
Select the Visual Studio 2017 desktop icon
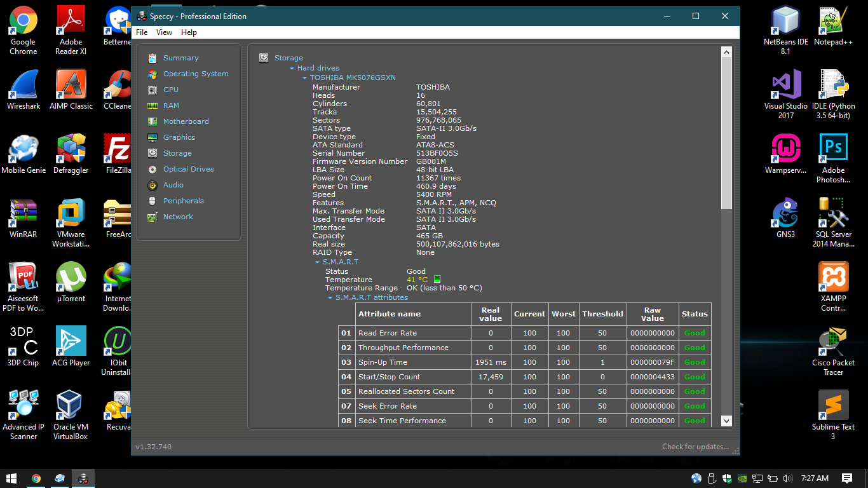tap(786, 95)
